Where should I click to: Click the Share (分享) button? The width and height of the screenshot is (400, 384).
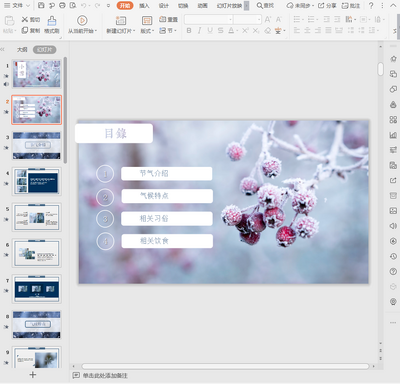pos(327,5)
